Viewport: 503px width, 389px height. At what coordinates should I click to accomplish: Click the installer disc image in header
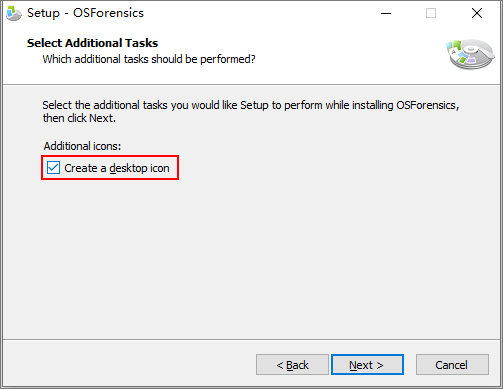coord(470,54)
